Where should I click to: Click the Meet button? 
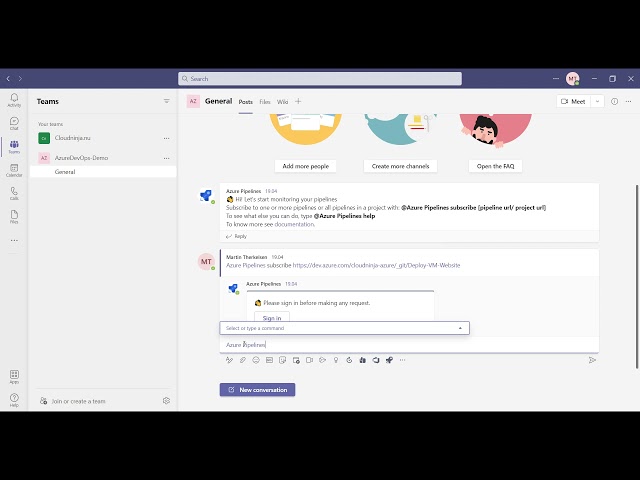coord(573,101)
